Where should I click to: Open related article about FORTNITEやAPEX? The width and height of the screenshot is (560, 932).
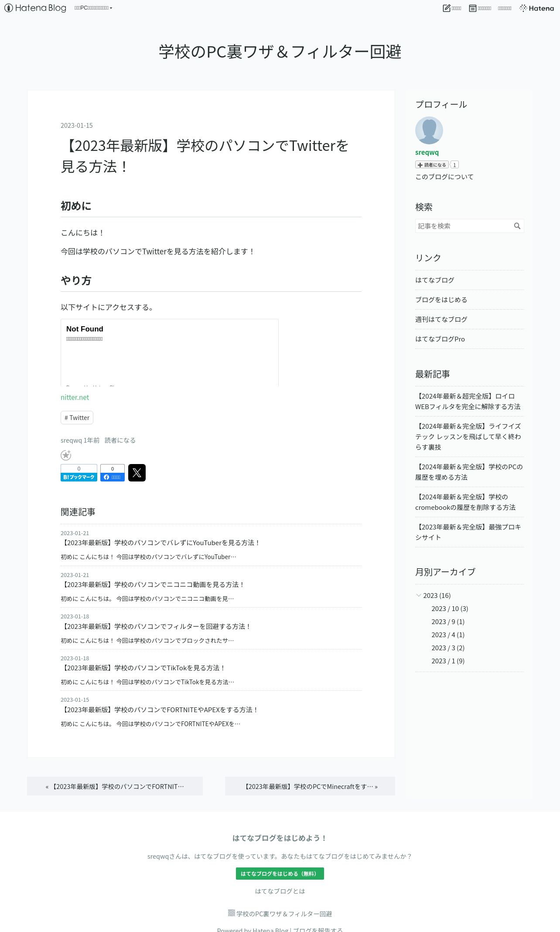[160, 710]
